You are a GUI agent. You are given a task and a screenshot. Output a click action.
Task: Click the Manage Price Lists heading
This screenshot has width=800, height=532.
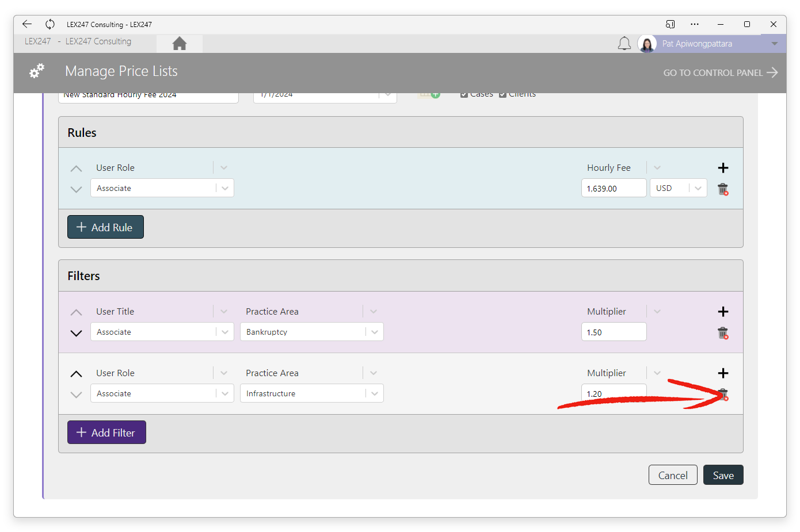121,71
